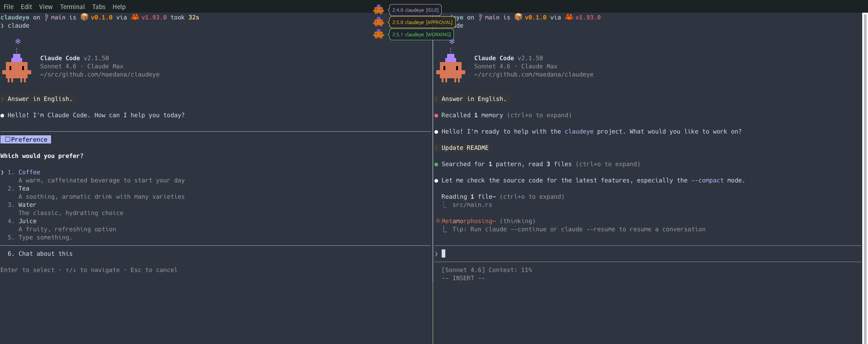
Task: Click the '[Sonnet 4.6] Context: 11%' status line
Action: [x=486, y=270]
